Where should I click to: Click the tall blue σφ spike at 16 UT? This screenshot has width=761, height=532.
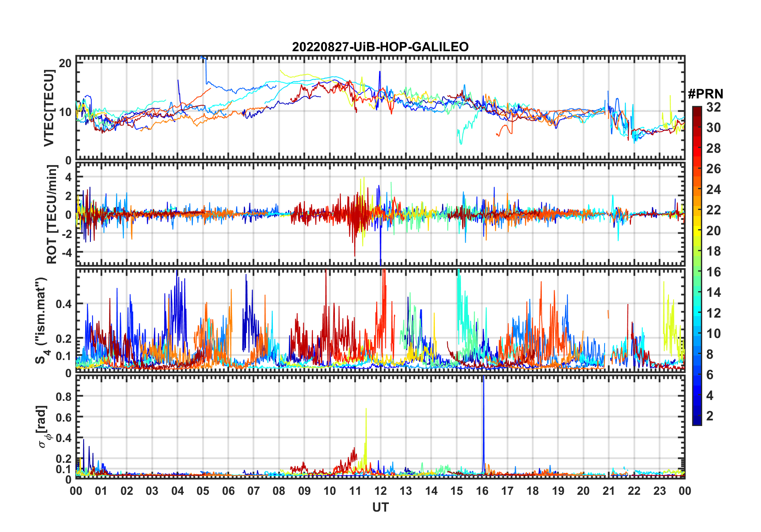point(483,426)
